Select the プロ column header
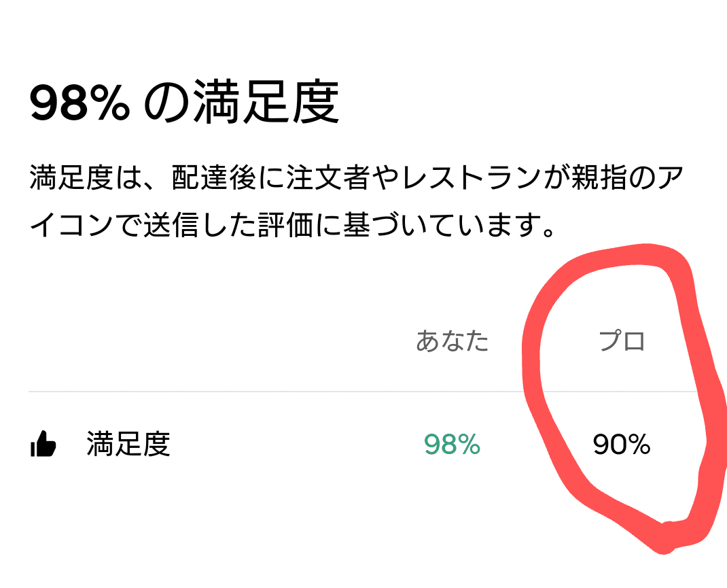The image size is (727, 588). pos(622,341)
